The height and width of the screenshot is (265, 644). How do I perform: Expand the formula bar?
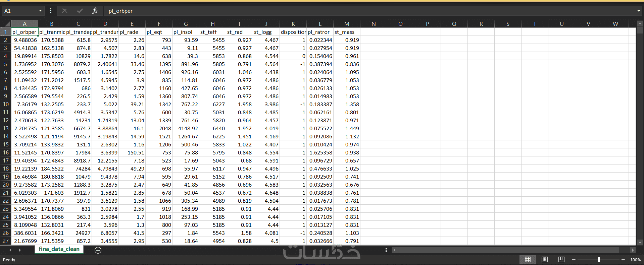tap(639, 11)
